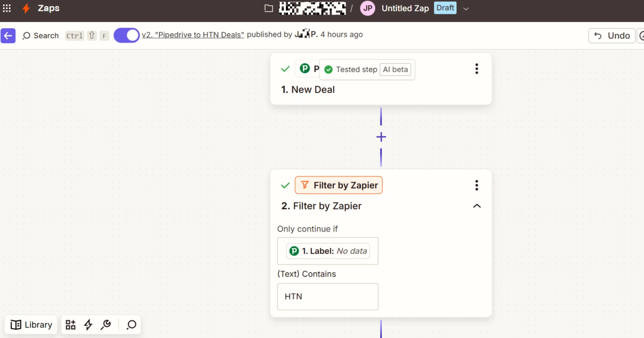Expand the Untitled Zap dropdown arrow
644x338 pixels.
pos(466,9)
